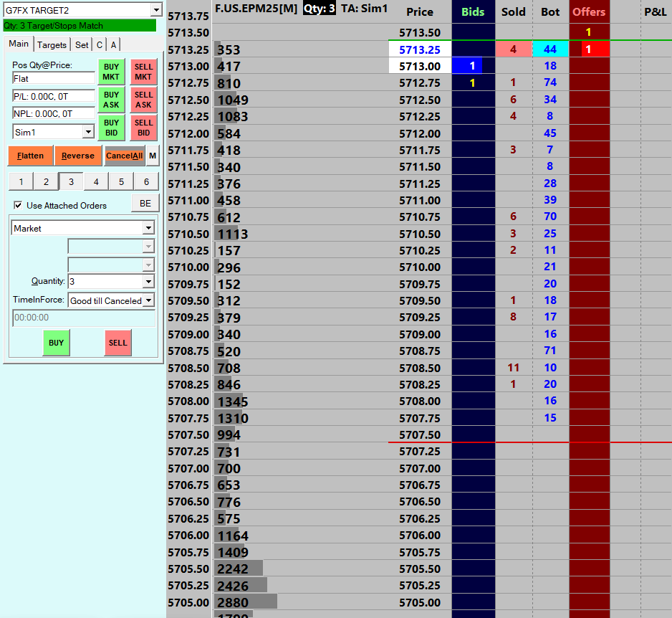Click the Bot column header
This screenshot has width=672, height=618.
point(550,11)
